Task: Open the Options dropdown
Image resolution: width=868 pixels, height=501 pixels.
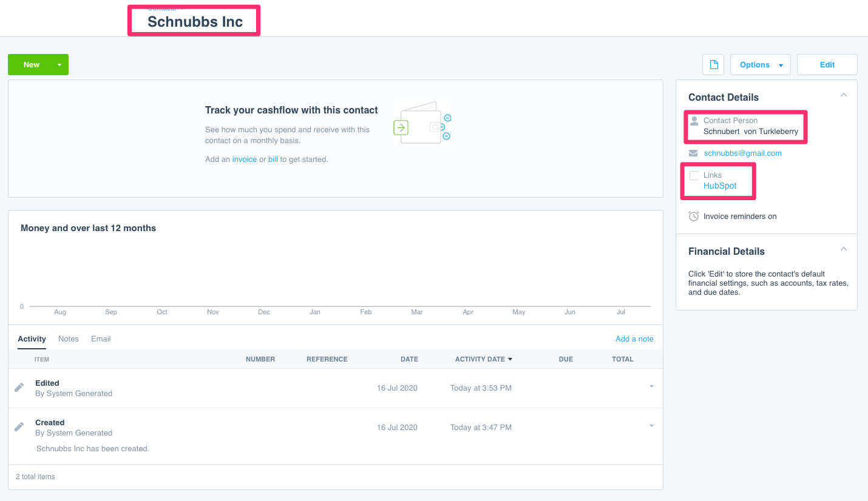Action: coord(760,64)
